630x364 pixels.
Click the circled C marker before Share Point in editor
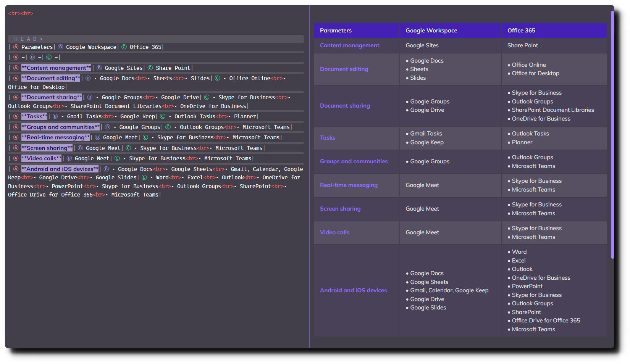pos(150,68)
